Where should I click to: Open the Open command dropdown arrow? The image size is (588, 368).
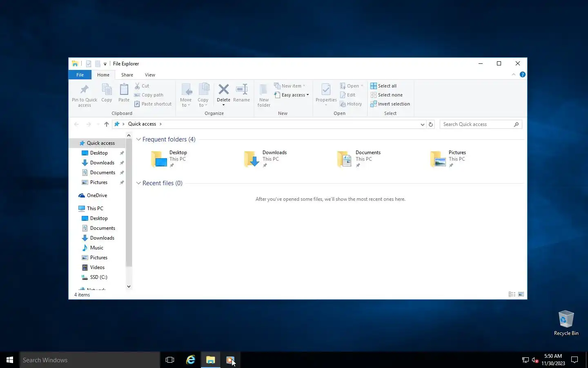tap(362, 86)
